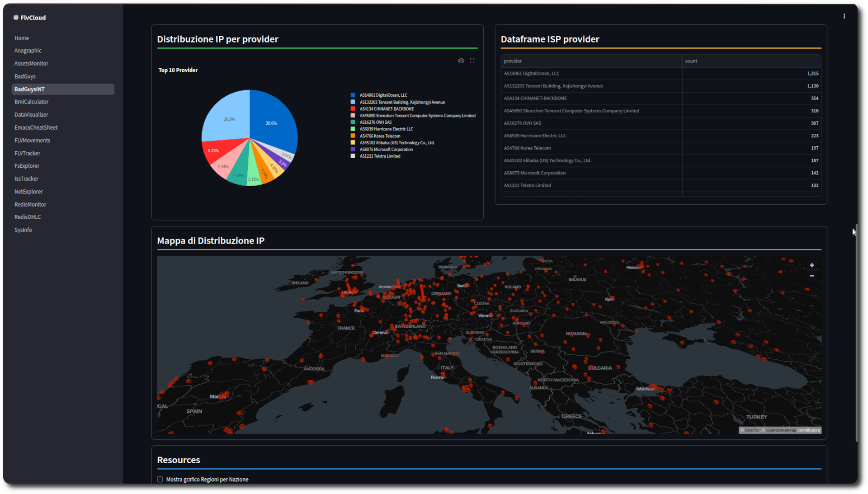Go to Home page
The width and height of the screenshot is (868, 494).
[x=63, y=38]
